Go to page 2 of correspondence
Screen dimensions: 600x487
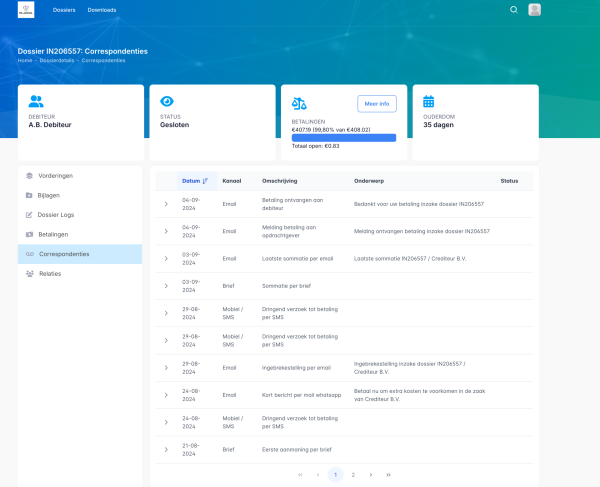(353, 474)
